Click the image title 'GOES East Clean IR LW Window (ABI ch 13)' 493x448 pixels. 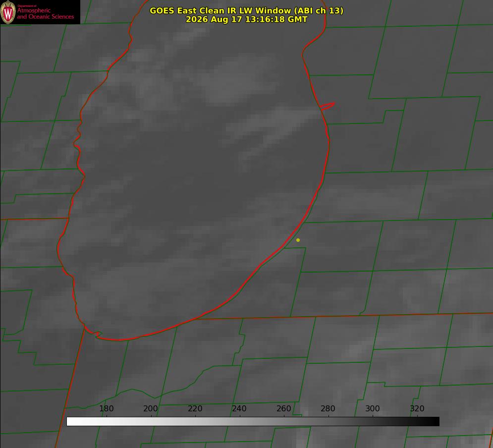pos(247,10)
